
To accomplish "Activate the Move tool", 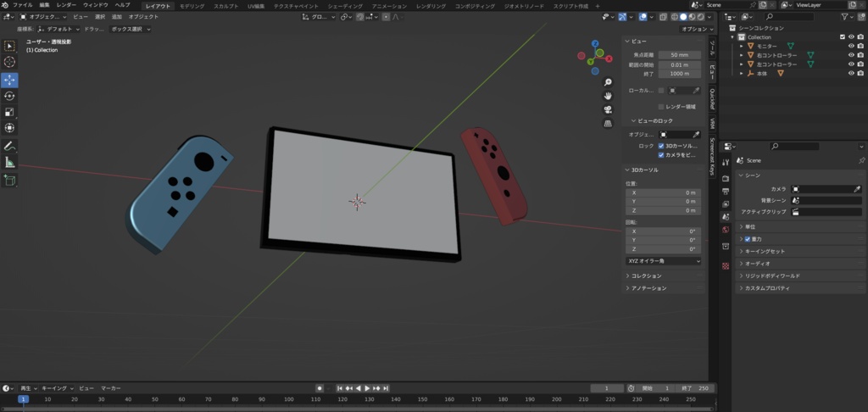I will tap(9, 81).
